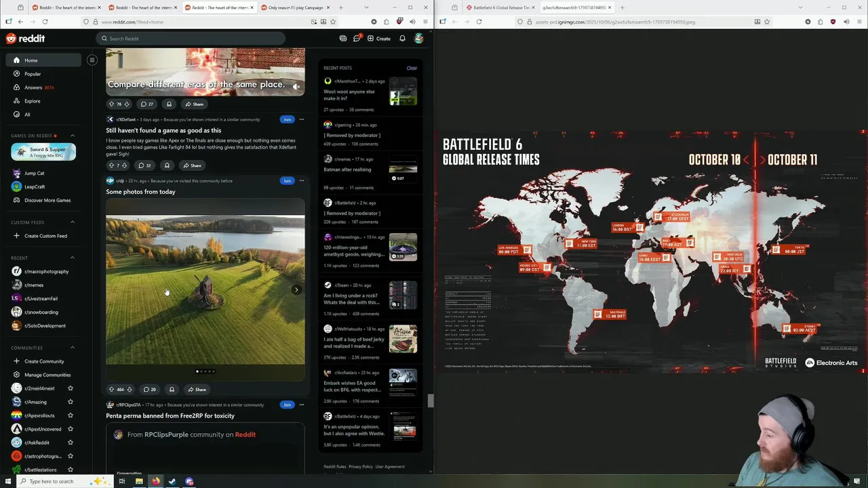Open a new tab in the right browser
This screenshot has height=488, width=868.
(x=622, y=7)
